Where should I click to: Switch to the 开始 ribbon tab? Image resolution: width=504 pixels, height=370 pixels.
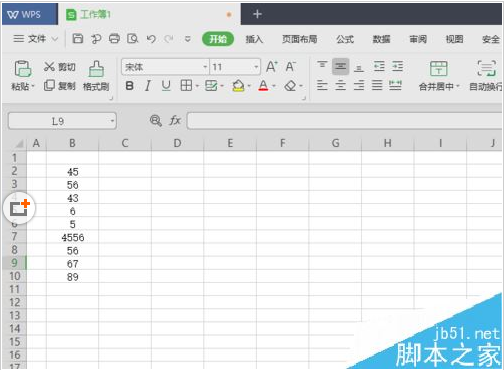pos(218,39)
